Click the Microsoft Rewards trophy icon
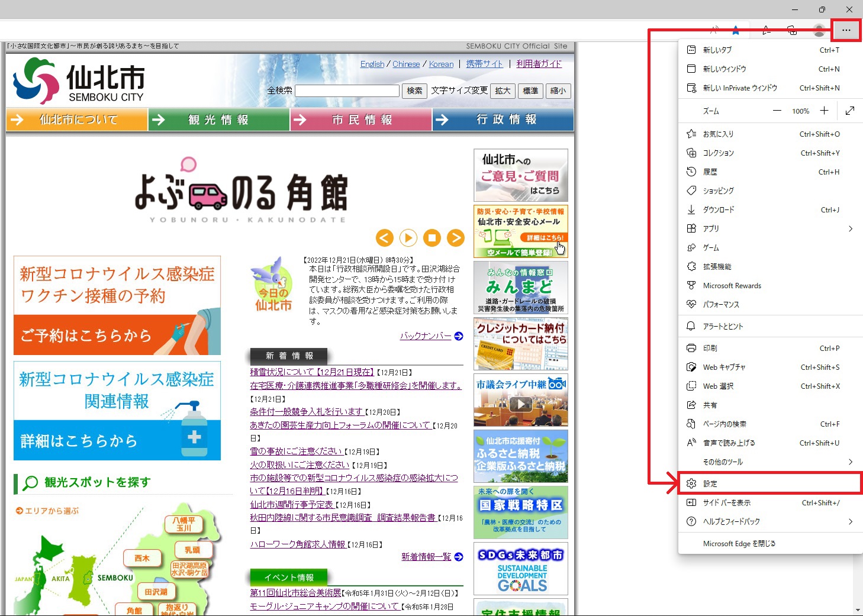 pyautogui.click(x=691, y=285)
